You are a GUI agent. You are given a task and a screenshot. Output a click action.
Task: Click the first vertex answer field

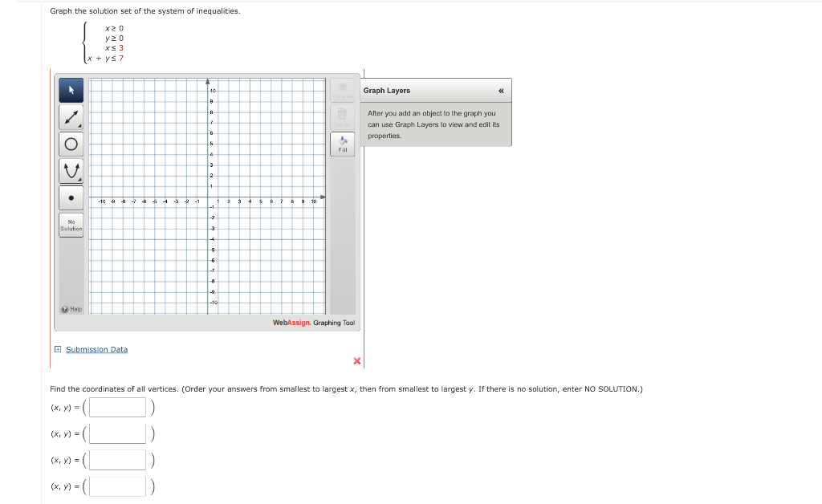tap(116, 407)
